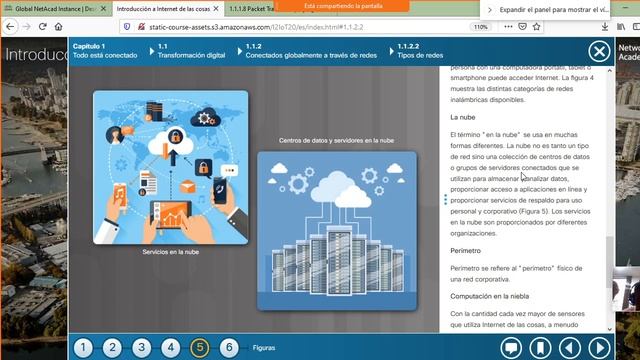Show figure 4
This screenshot has height=360, width=640.
point(171,348)
